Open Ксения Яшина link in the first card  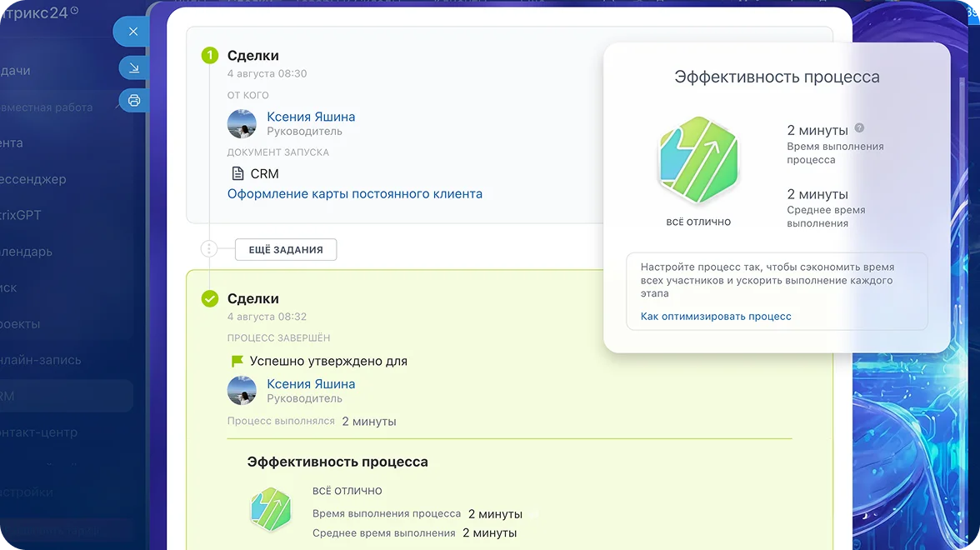point(311,117)
